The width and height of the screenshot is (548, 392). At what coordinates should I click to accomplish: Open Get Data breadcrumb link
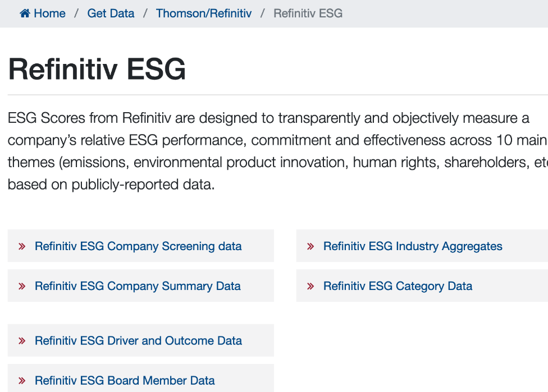coord(111,13)
